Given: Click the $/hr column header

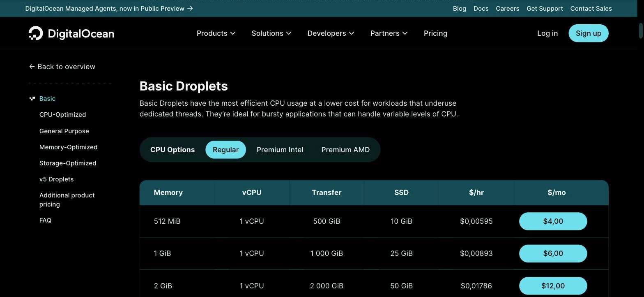Looking at the screenshot, I should tap(476, 193).
